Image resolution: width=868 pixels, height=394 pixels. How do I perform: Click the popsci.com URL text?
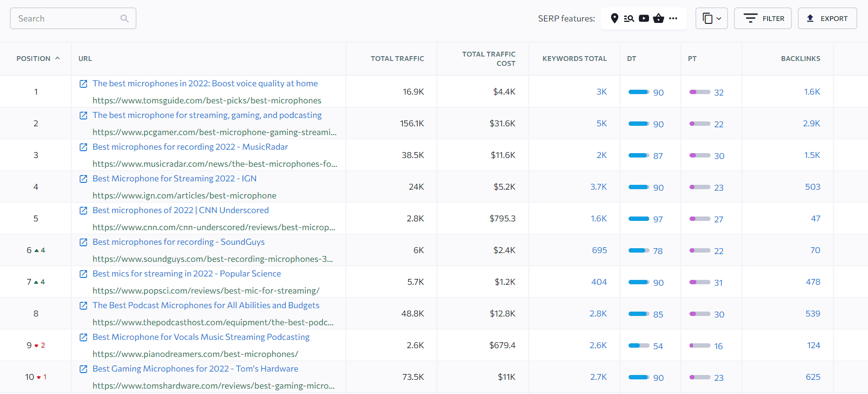[x=206, y=291]
